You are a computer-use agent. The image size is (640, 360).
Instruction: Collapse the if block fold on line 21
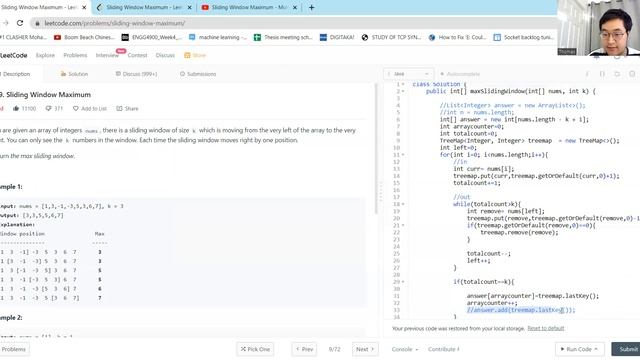click(403, 225)
